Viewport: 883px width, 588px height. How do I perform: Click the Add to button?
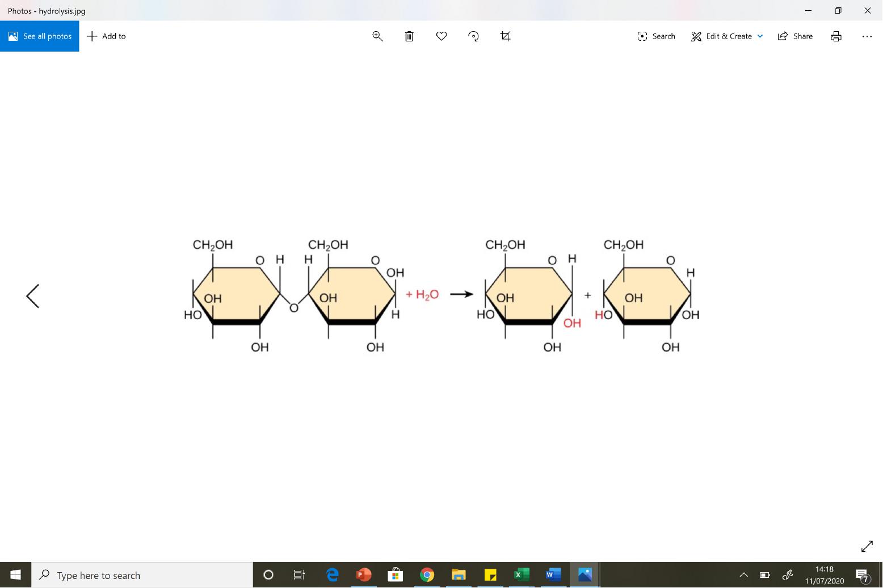107,36
